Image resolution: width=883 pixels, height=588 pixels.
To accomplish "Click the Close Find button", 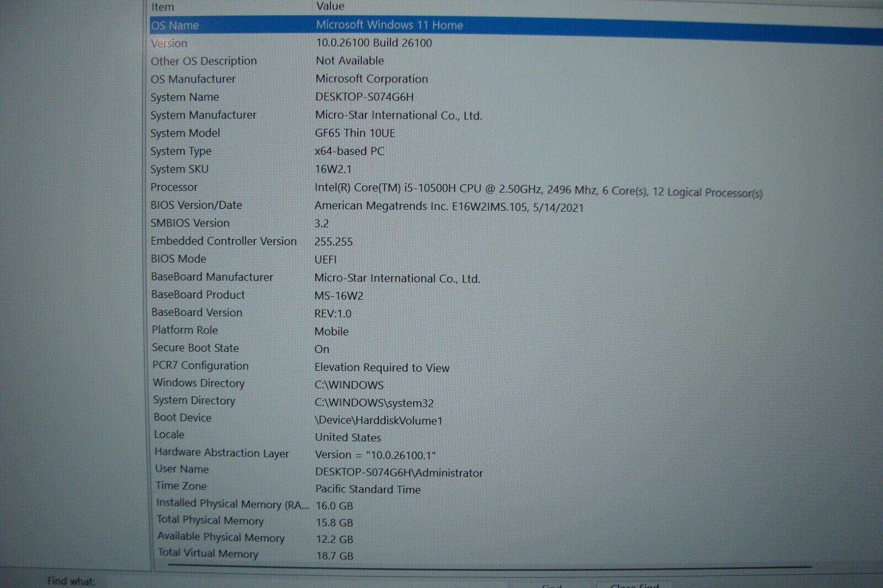I will (x=635, y=585).
